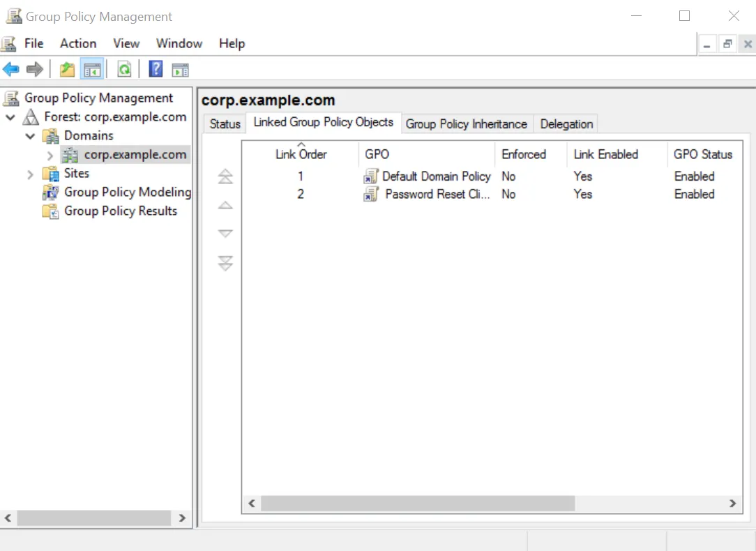Select Default Domain Policy row name
Screen dimensions: 756x551
click(437, 176)
